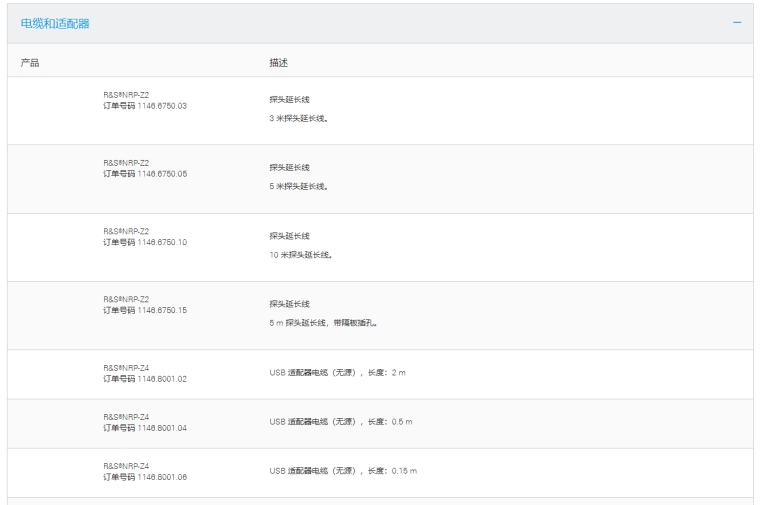Click the 带隔板插孔 extension cable description
The width and height of the screenshot is (760, 505).
[x=323, y=323]
